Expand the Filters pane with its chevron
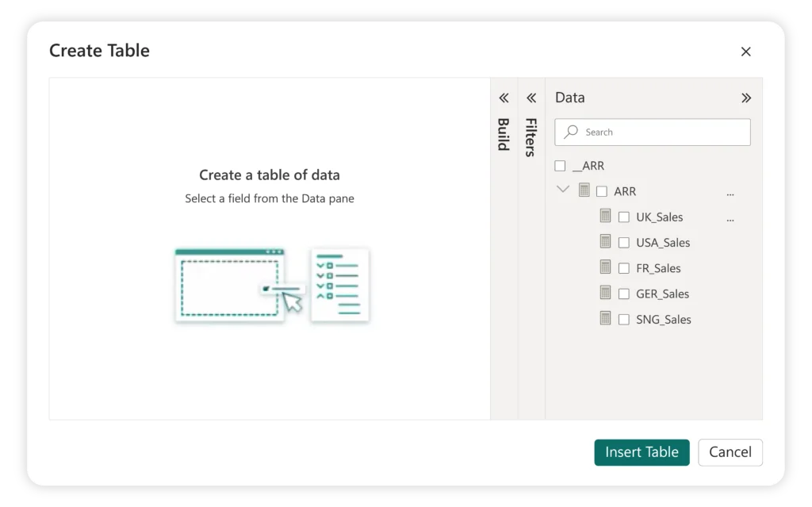Image resolution: width=812 pixels, height=507 pixels. 530,98
